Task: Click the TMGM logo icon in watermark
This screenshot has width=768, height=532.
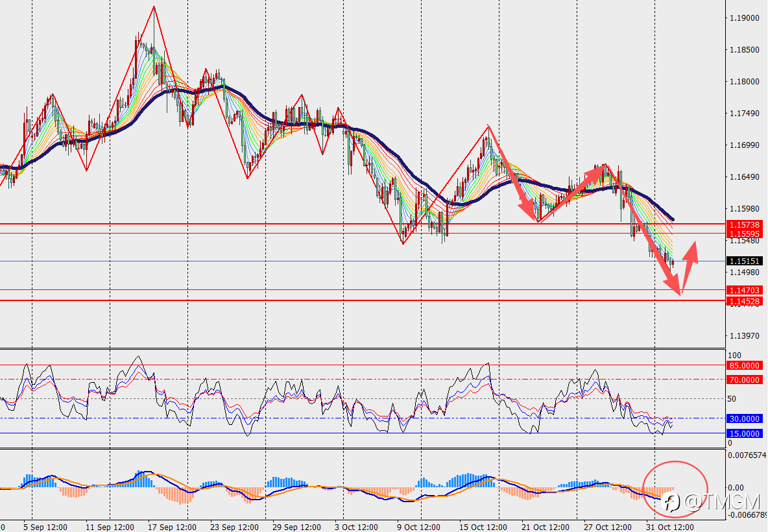Action: tap(671, 502)
